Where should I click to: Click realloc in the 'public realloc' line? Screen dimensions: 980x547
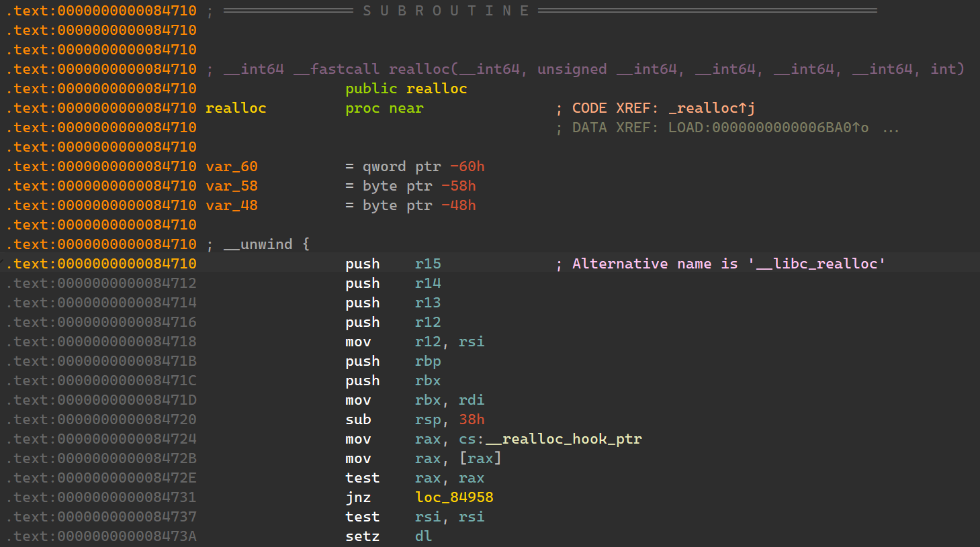pos(437,89)
